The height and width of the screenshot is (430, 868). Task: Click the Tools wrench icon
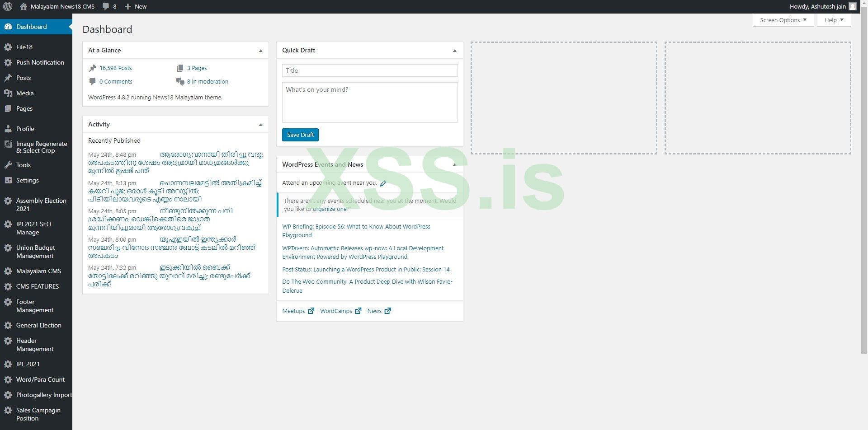(x=8, y=165)
